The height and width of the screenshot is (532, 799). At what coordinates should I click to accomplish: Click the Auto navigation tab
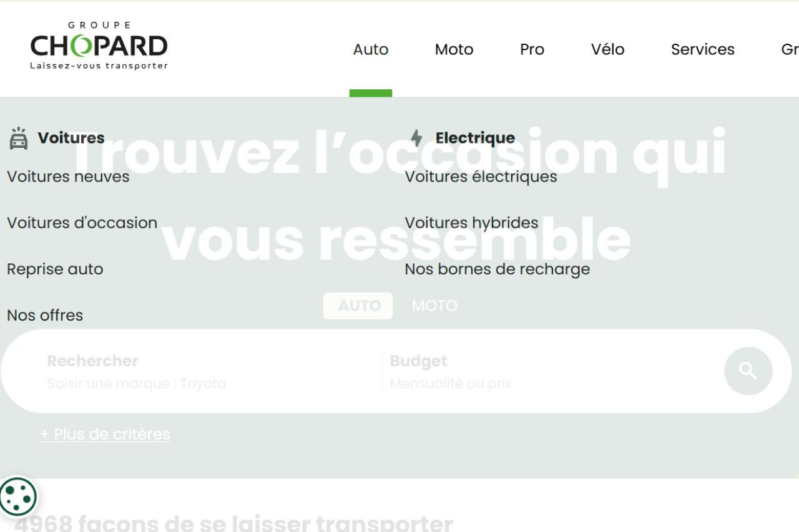pyautogui.click(x=370, y=49)
